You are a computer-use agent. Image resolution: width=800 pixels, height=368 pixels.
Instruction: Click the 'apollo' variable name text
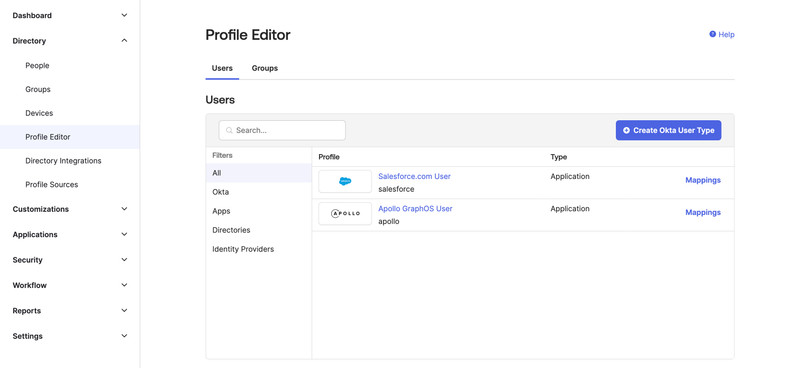(x=389, y=221)
